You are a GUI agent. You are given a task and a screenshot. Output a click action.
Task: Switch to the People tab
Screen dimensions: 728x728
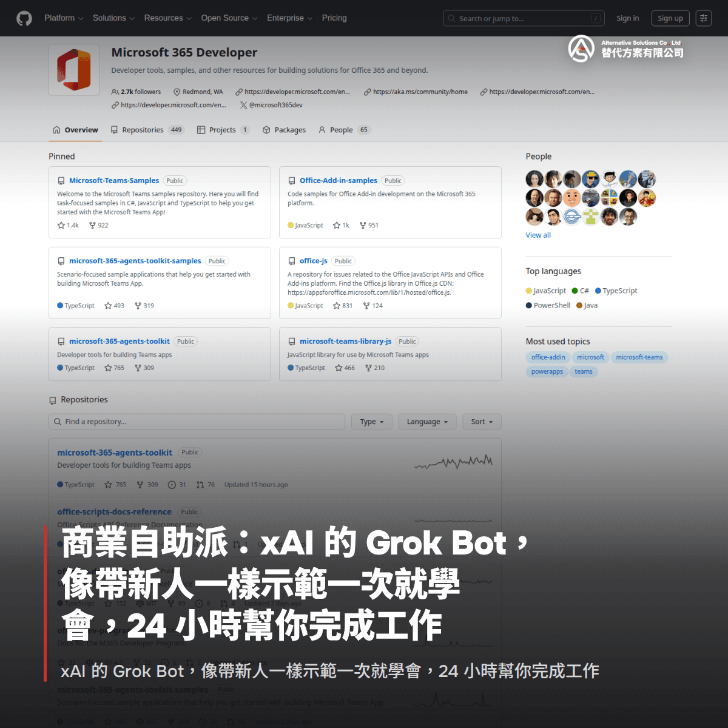pos(344,130)
